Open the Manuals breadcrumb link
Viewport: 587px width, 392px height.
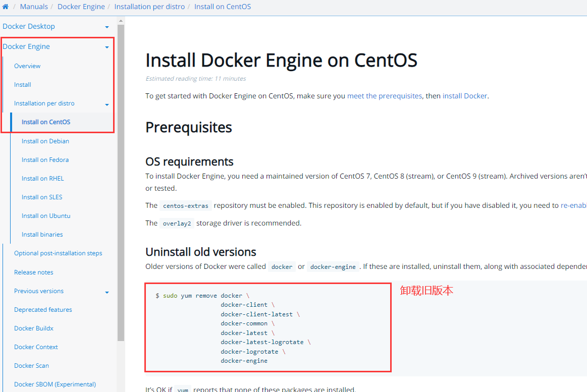(x=34, y=7)
